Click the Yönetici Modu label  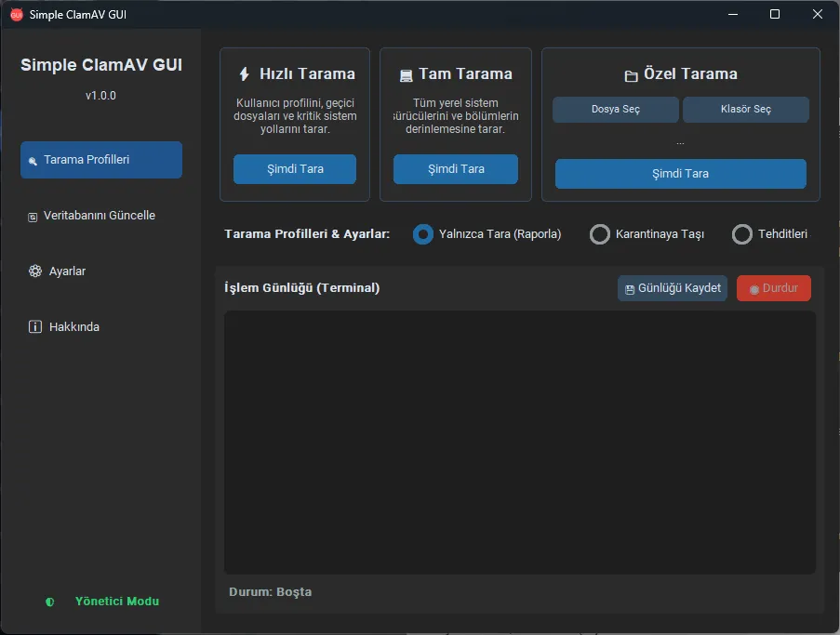pos(117,602)
